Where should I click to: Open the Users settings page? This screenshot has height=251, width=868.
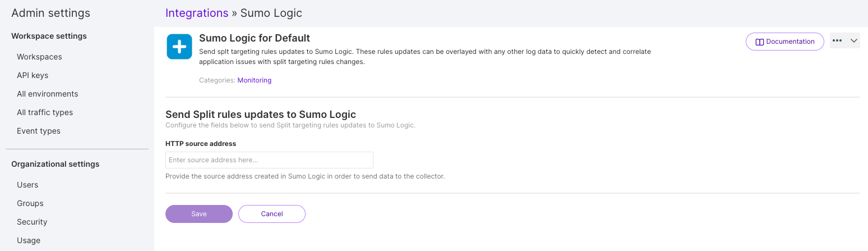click(27, 185)
